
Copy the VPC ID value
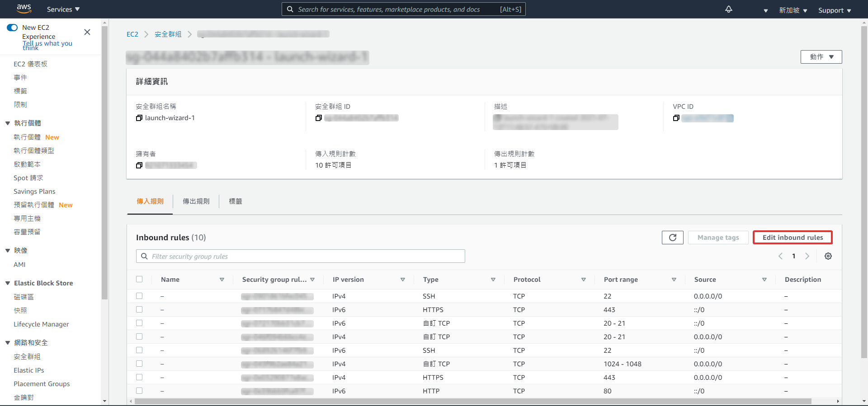(x=676, y=118)
